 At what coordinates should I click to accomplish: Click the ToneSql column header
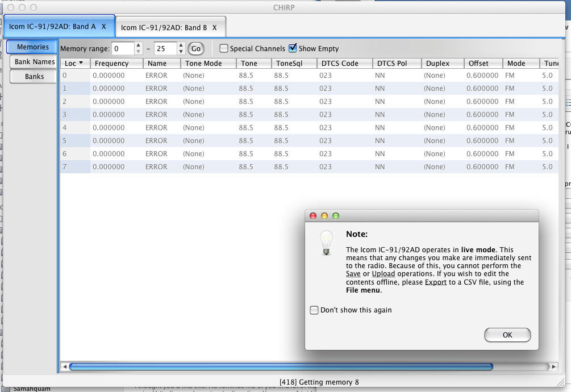tap(294, 63)
